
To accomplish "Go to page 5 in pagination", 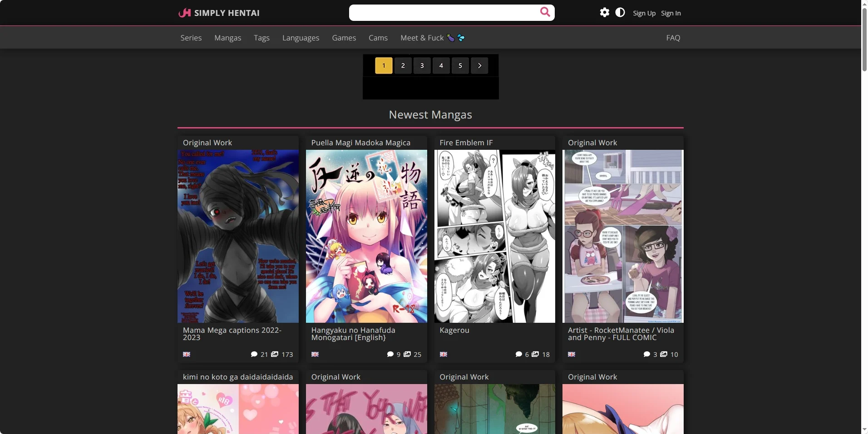I will click(x=460, y=65).
